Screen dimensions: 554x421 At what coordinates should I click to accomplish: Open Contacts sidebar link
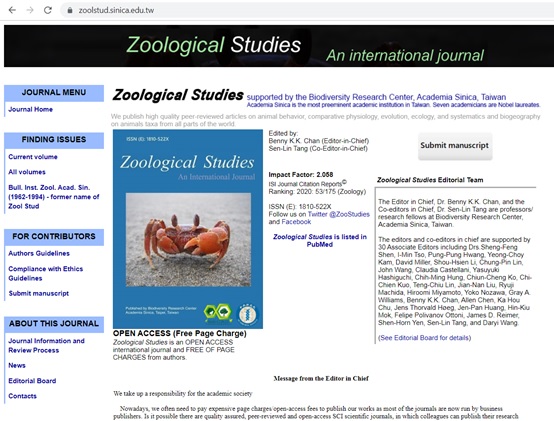pyautogui.click(x=22, y=396)
